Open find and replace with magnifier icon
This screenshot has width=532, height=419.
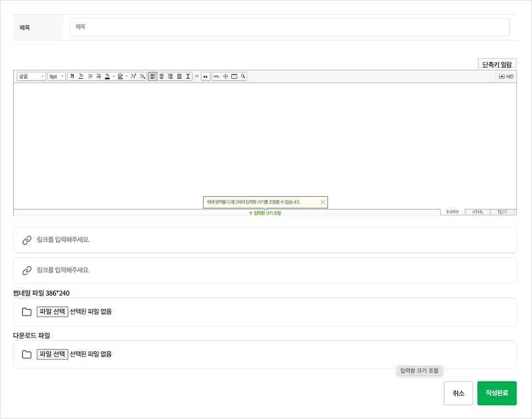click(243, 77)
